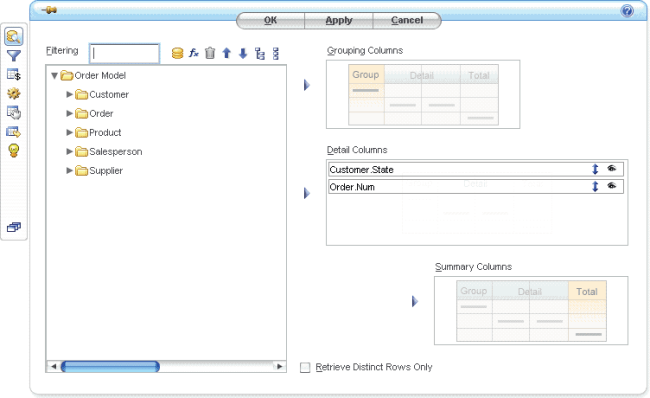Viewport: 650px width, 398px height.
Task: Click the move down arrow icon
Action: pyautogui.click(x=243, y=53)
